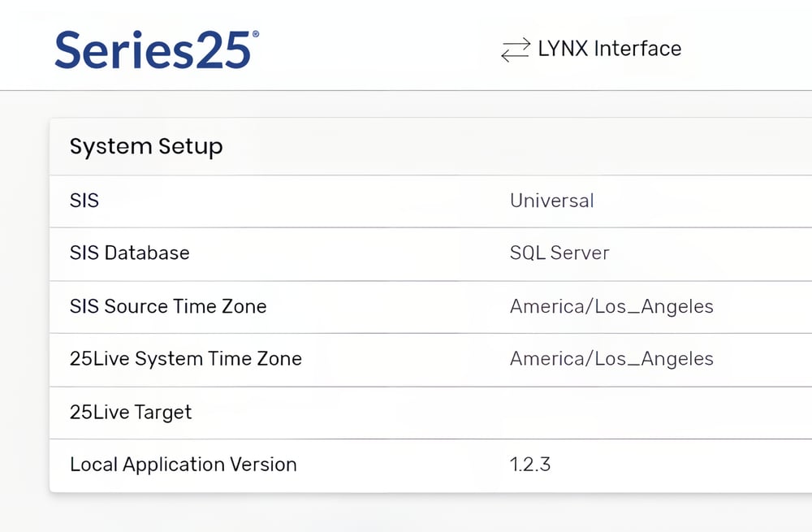Select the SQL Server value

click(559, 253)
